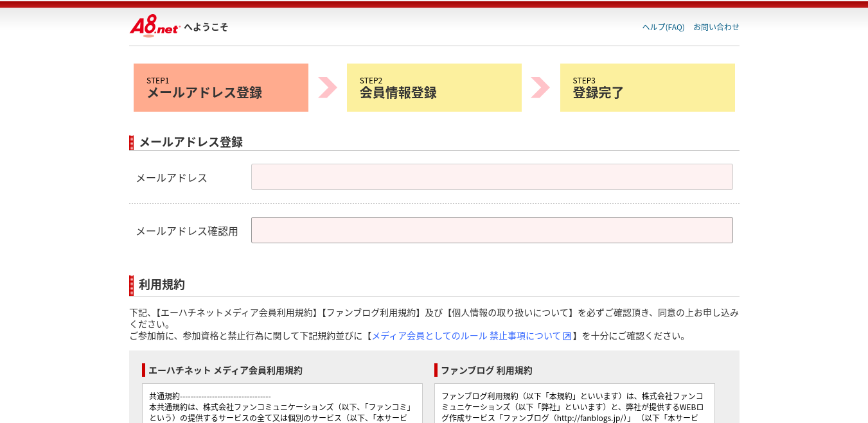
Task: Click the 利用規約 section heading
Action: (x=162, y=285)
